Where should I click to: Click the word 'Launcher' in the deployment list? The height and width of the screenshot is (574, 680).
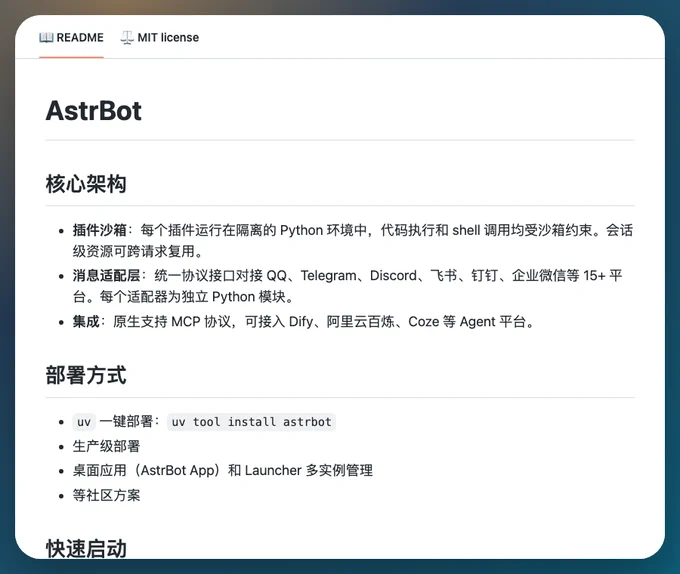[x=273, y=471]
